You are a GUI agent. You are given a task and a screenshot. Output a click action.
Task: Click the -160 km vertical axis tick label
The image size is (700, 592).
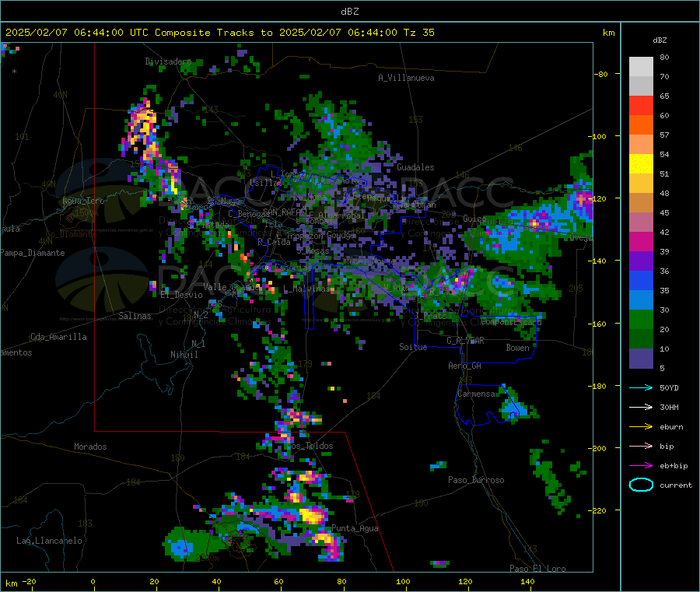(x=598, y=324)
